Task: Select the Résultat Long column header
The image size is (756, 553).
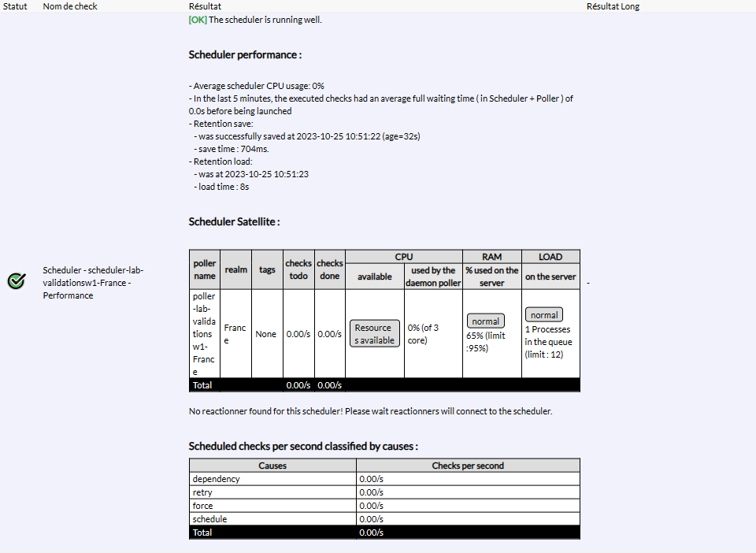Action: 613,6
